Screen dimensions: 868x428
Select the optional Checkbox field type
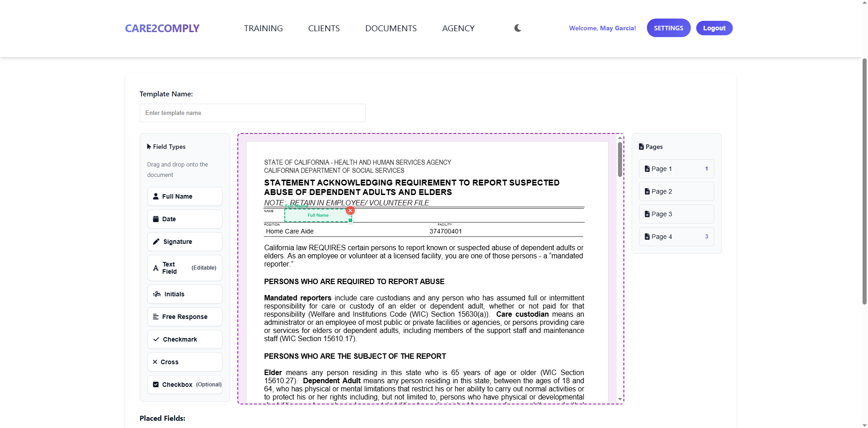pyautogui.click(x=185, y=384)
